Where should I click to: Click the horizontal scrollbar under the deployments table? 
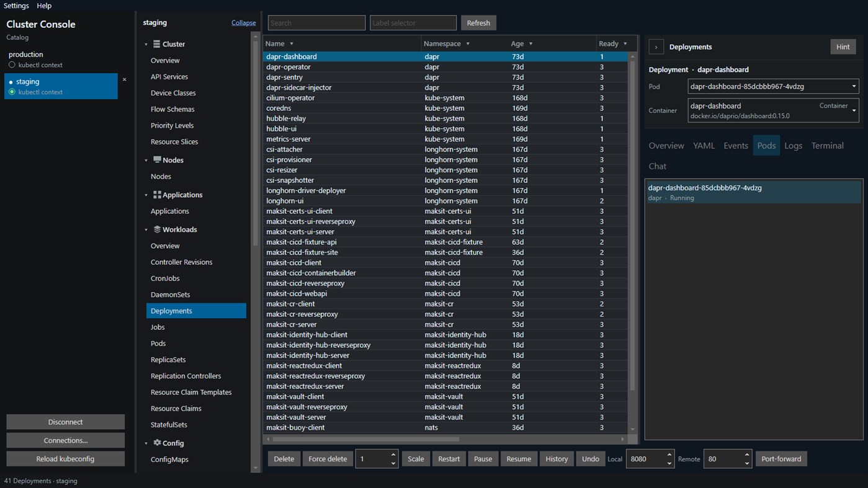click(x=366, y=439)
